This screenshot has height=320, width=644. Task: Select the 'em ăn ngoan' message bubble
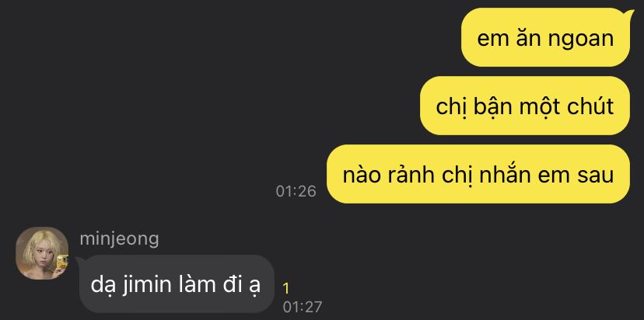[x=545, y=37]
